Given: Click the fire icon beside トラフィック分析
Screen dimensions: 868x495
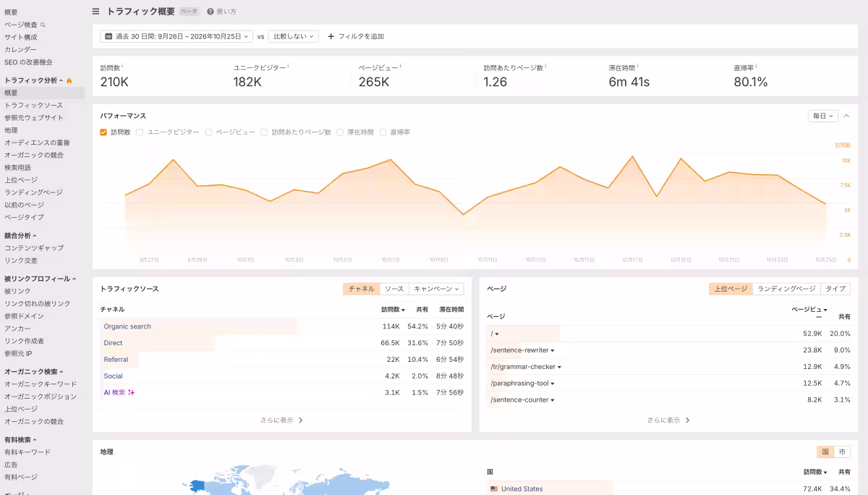Looking at the screenshot, I should tap(69, 80).
